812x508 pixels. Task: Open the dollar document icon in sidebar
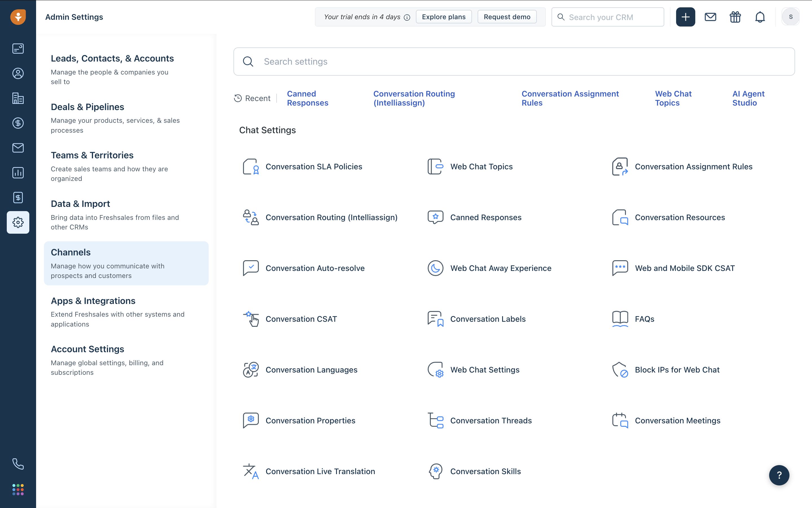coord(18,198)
